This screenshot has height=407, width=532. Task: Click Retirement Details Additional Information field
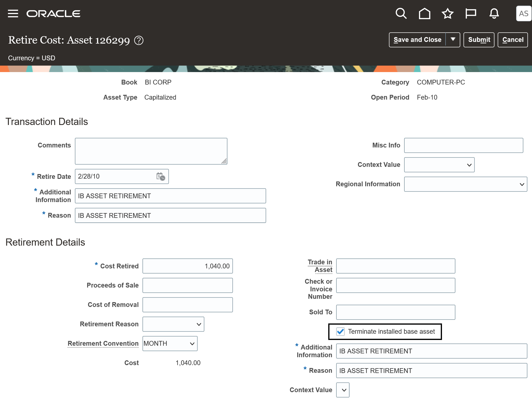pyautogui.click(x=432, y=351)
